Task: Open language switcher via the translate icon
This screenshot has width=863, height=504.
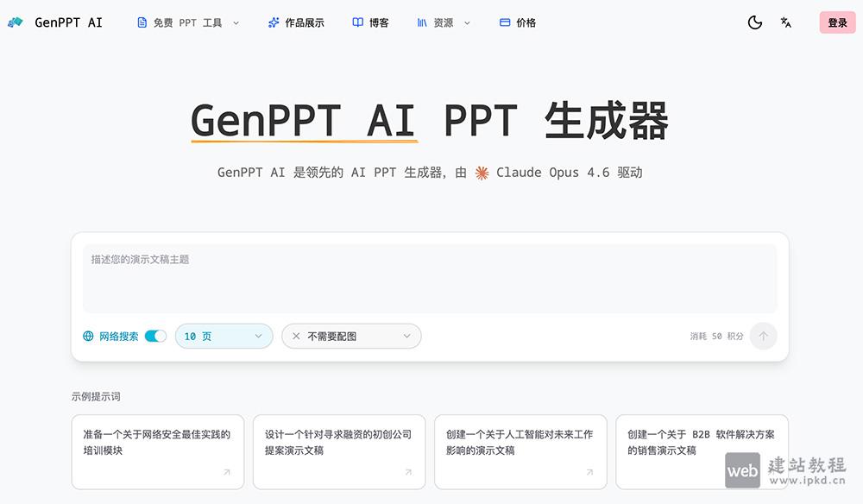Action: (785, 22)
